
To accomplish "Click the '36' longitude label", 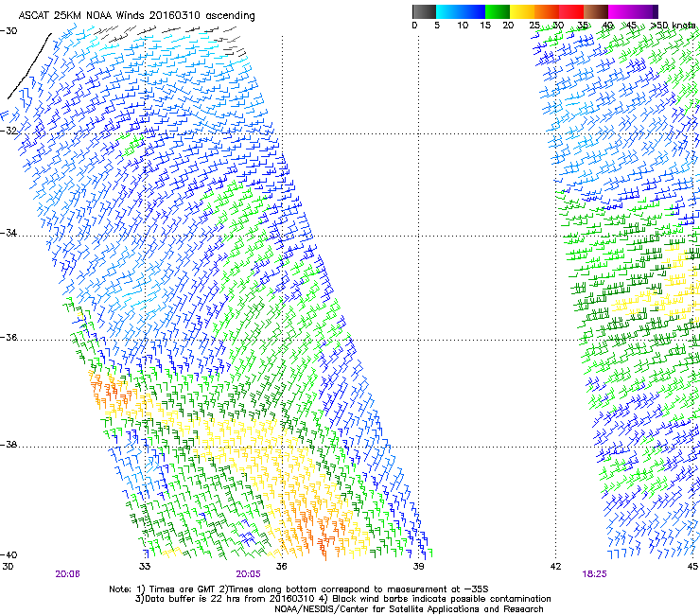I will (x=282, y=567).
